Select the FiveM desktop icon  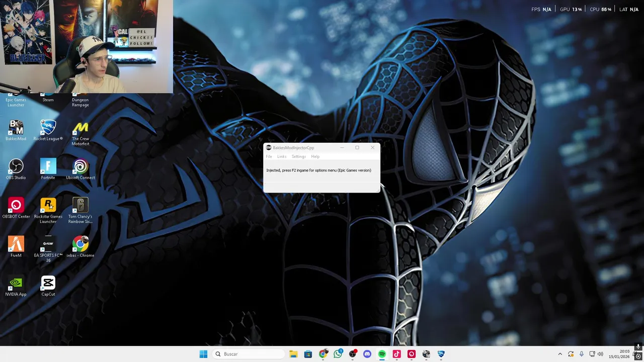[x=16, y=247]
